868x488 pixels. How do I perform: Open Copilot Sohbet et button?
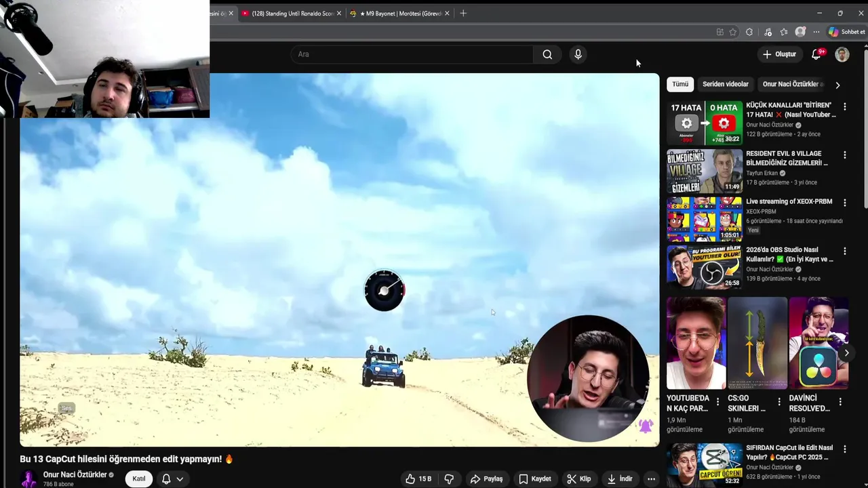[x=846, y=32]
